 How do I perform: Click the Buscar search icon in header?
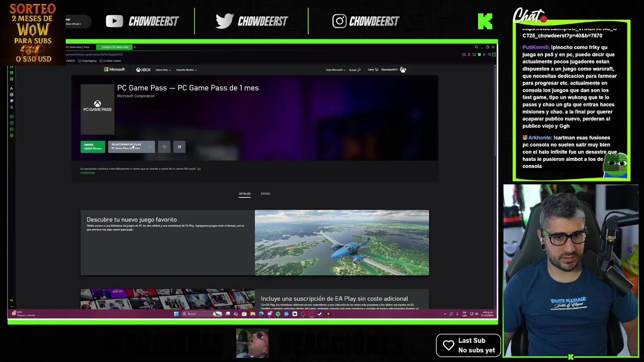click(x=355, y=70)
